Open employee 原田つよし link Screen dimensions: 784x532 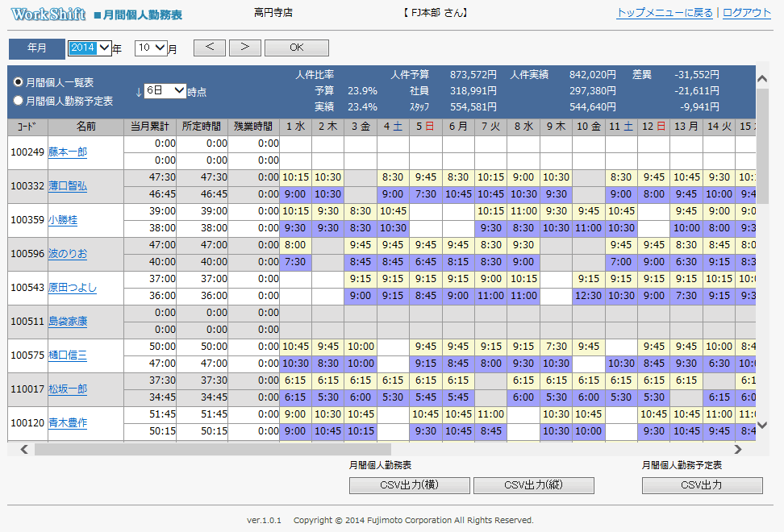pos(73,288)
